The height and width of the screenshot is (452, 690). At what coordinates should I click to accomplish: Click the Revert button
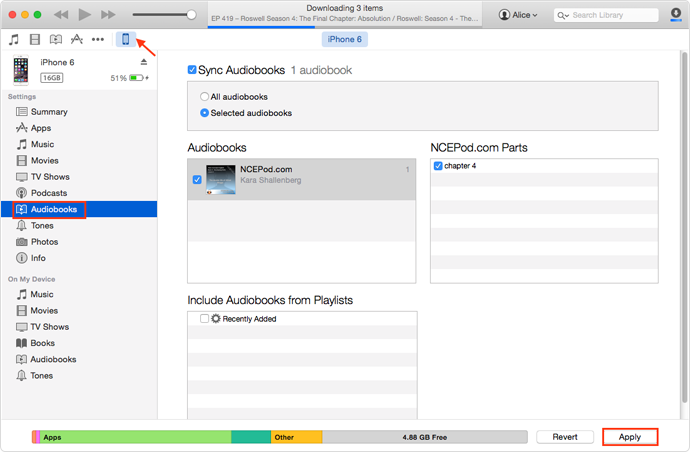pyautogui.click(x=565, y=437)
